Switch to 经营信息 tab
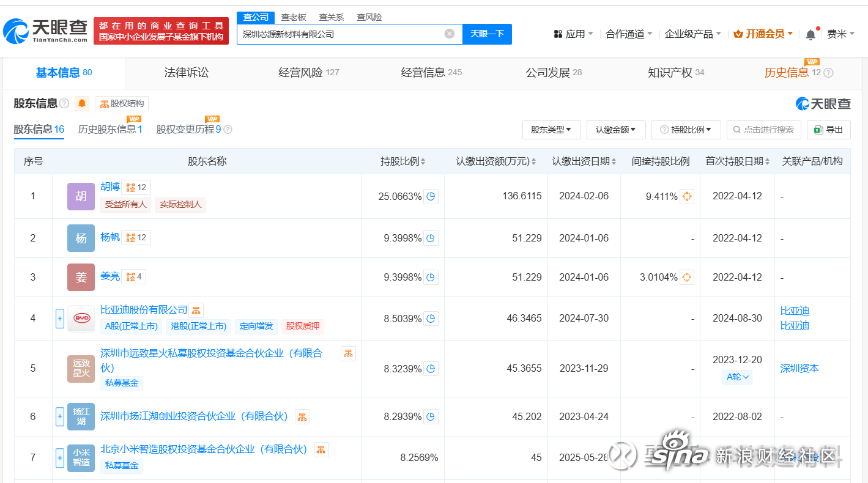The image size is (868, 483). (x=431, y=73)
